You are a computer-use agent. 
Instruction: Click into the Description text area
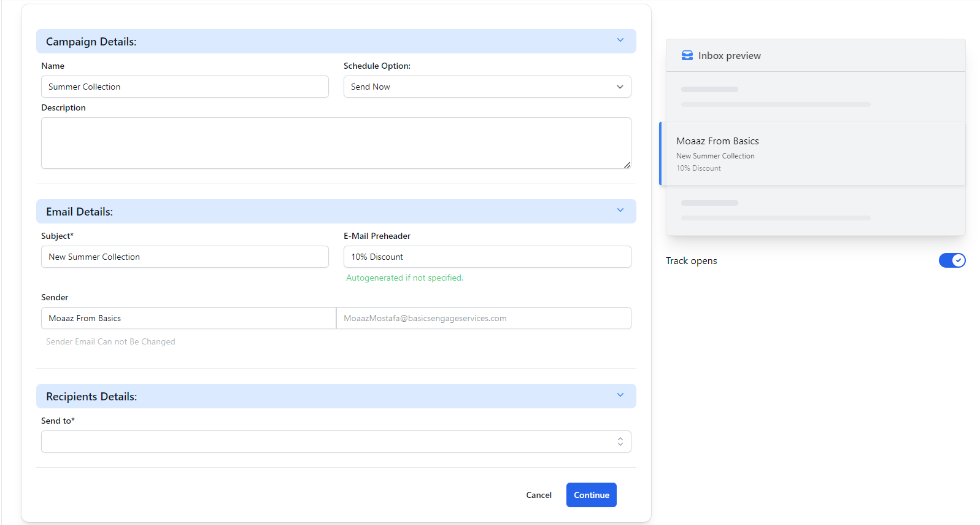click(x=336, y=143)
